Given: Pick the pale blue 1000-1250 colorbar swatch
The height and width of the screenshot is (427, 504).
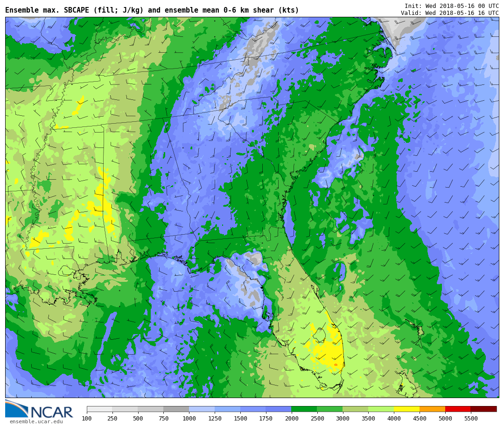Looking at the screenshot, I should pyautogui.click(x=202, y=409).
